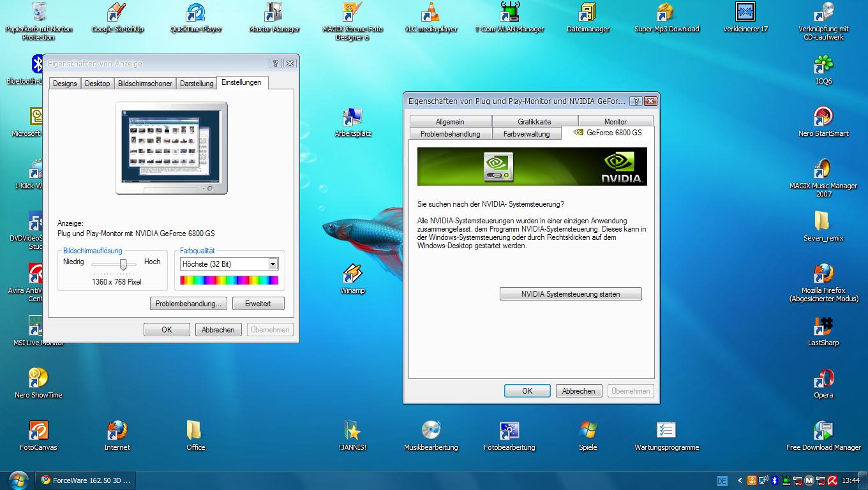The height and width of the screenshot is (490, 868).
Task: Click the NVIDIA banner image
Action: coord(532,167)
